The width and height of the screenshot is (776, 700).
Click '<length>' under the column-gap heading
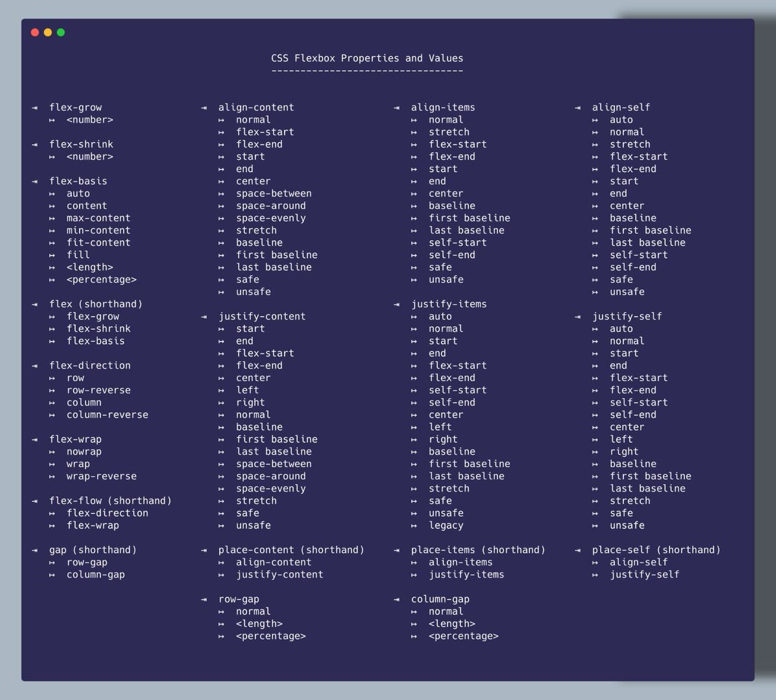click(x=452, y=624)
